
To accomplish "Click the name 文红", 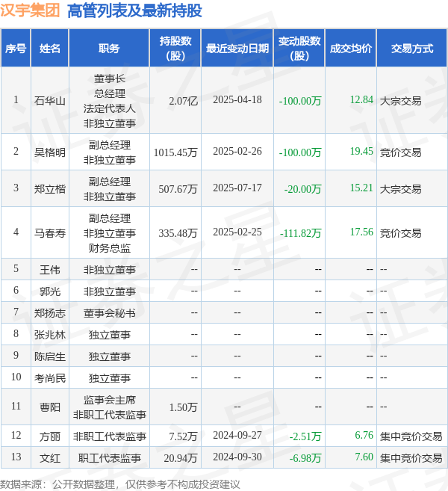I will 50,458.
